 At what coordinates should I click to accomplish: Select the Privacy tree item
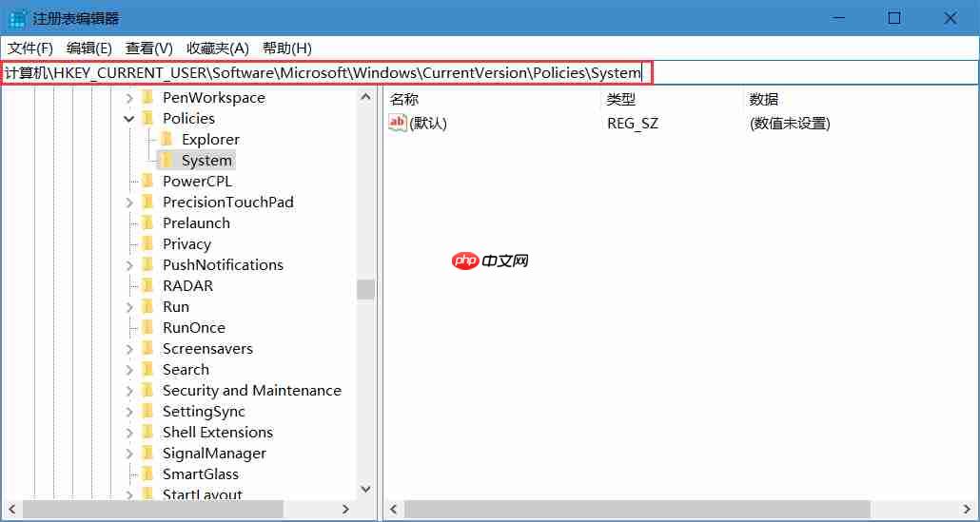[x=186, y=244]
